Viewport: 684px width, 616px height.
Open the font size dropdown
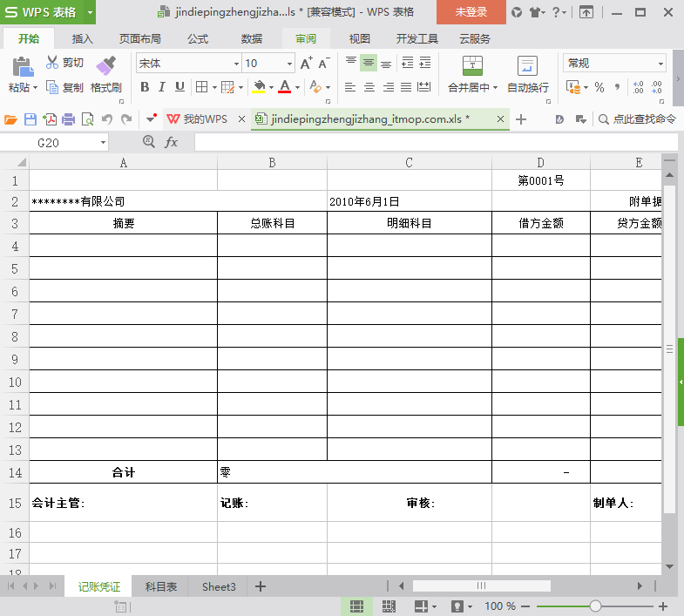click(289, 64)
